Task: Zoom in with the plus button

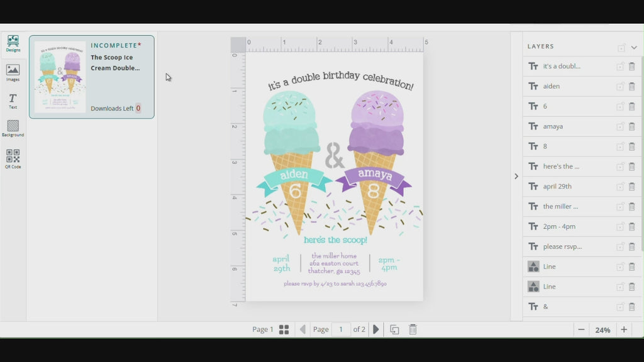Action: tap(624, 330)
